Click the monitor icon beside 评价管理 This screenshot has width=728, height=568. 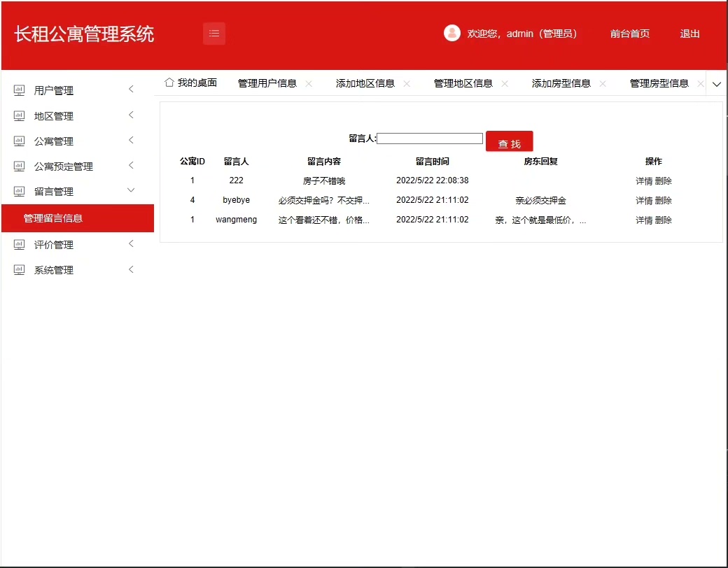(x=20, y=245)
